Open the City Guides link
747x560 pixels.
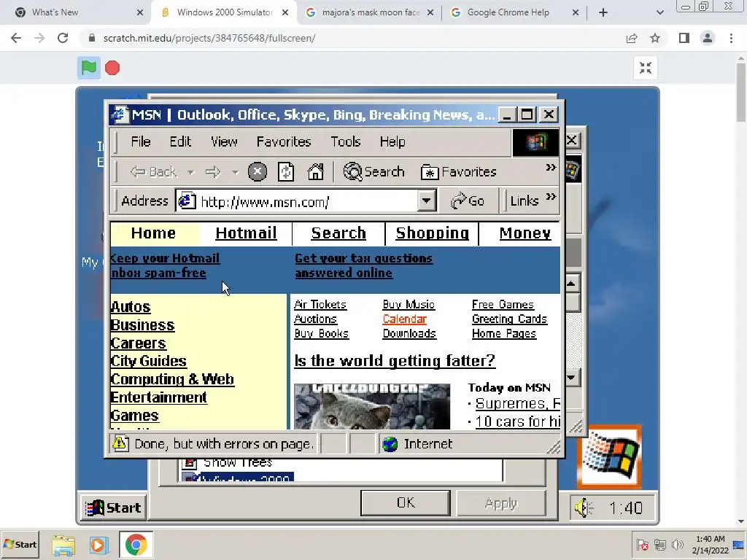(x=148, y=361)
